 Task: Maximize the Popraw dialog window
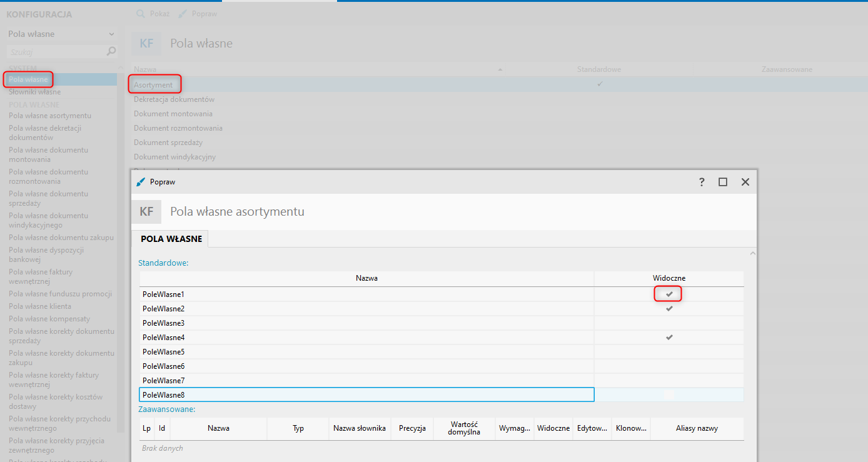click(723, 182)
